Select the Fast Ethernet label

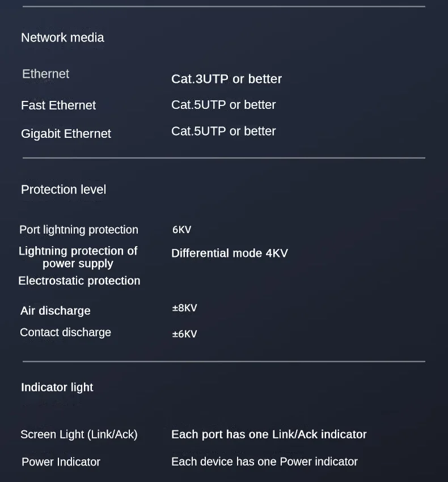point(58,105)
